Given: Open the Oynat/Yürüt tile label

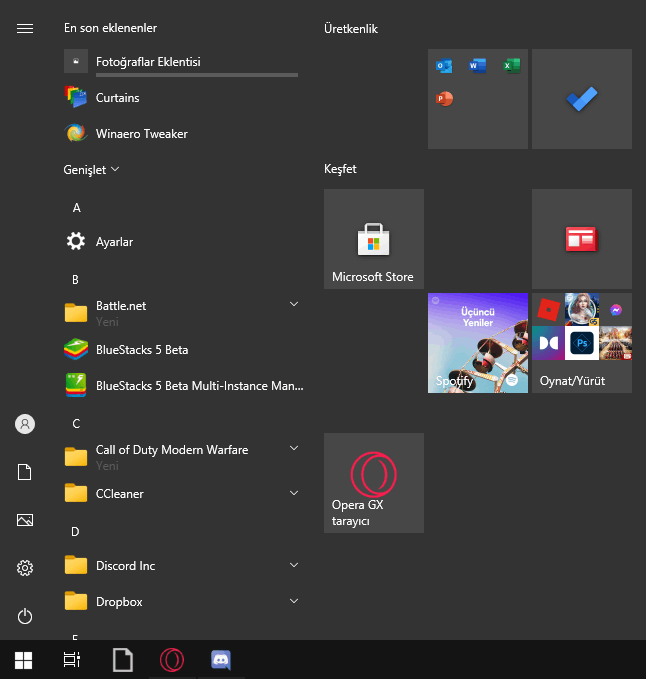Looking at the screenshot, I should point(572,381).
